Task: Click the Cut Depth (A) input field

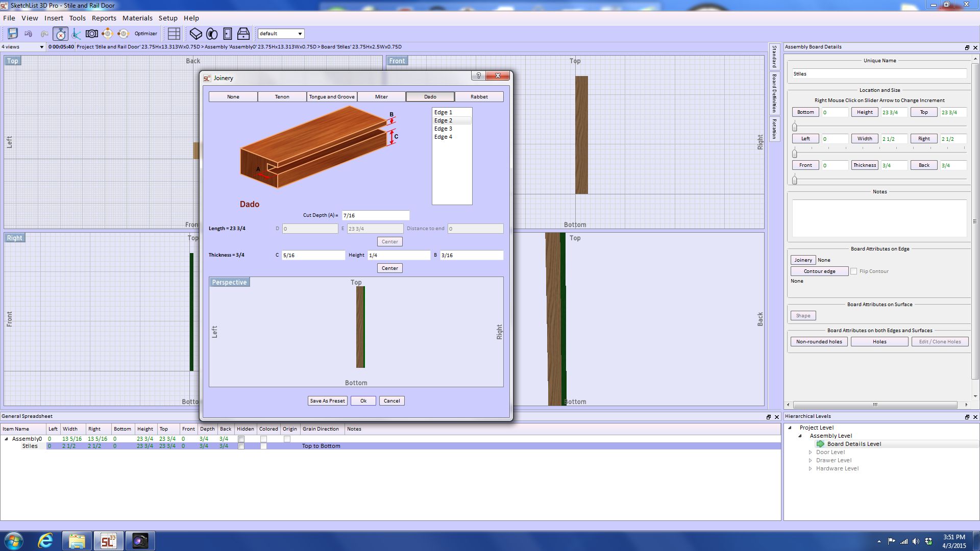Action: [x=376, y=216]
